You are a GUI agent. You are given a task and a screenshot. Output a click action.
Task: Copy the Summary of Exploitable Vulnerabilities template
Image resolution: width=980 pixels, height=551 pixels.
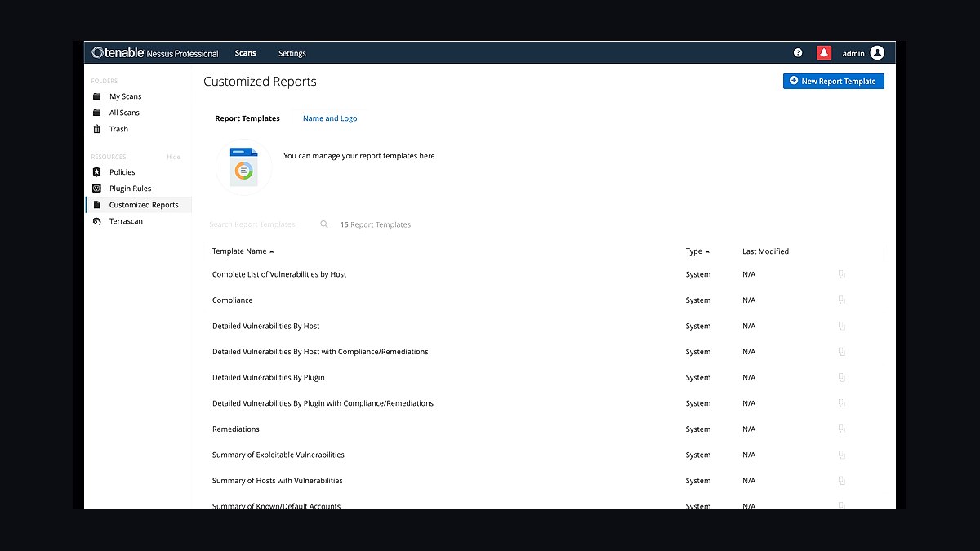tap(842, 455)
